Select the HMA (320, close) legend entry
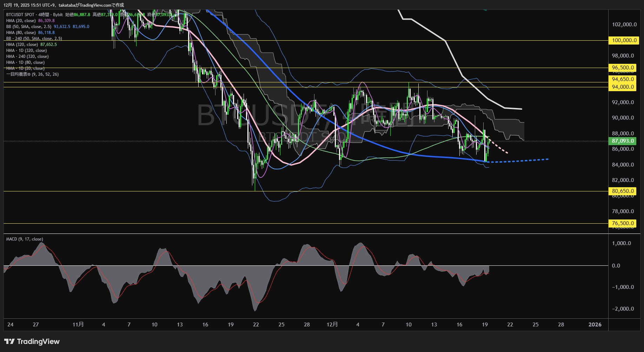This screenshot has width=644, height=352. pyautogui.click(x=22, y=45)
